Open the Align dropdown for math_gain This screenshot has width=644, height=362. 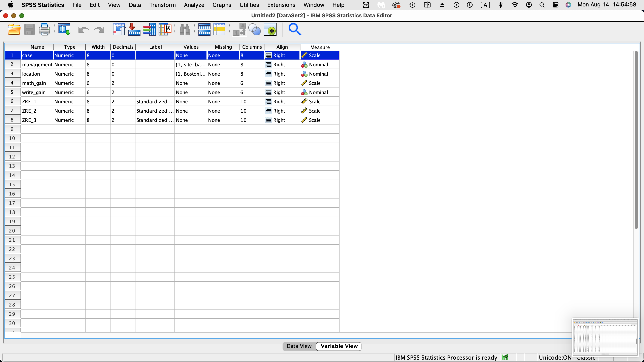pos(282,83)
